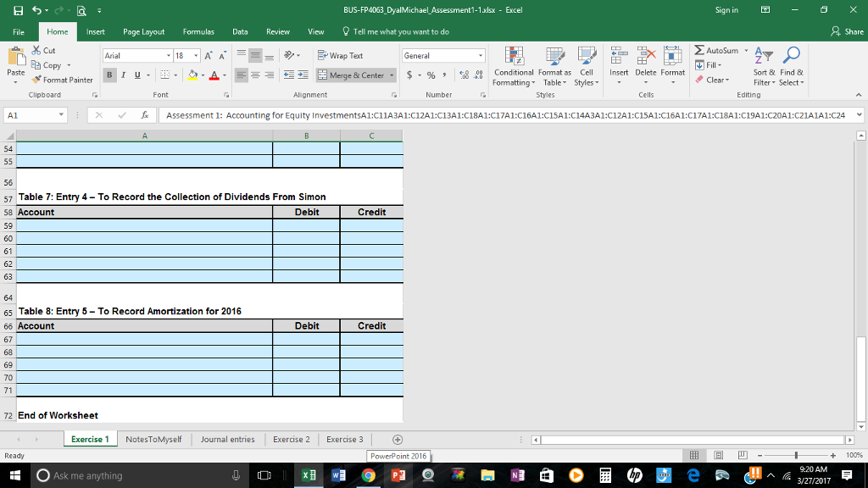
Task: Open Print Preview from the quick access toolbar
Action: (x=81, y=10)
